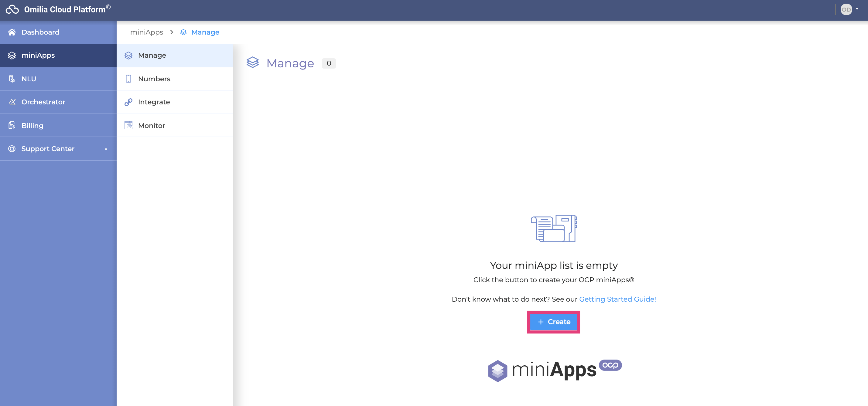Click the Billing invoice icon
The image size is (868, 406).
tap(12, 125)
